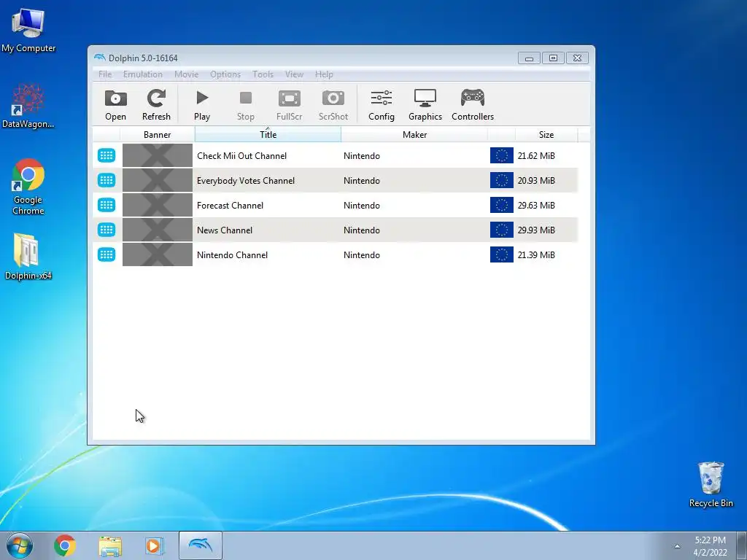Click Nintendo maker in News Channel row

click(362, 230)
